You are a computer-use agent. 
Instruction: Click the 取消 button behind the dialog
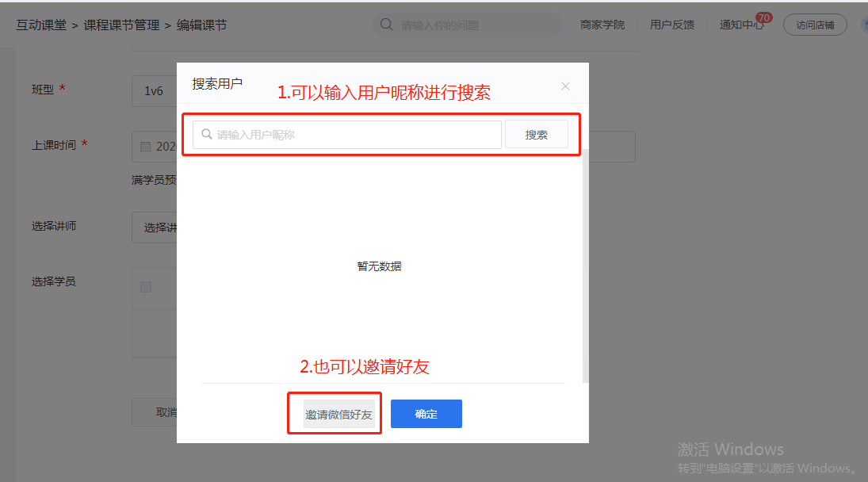[x=155, y=412]
